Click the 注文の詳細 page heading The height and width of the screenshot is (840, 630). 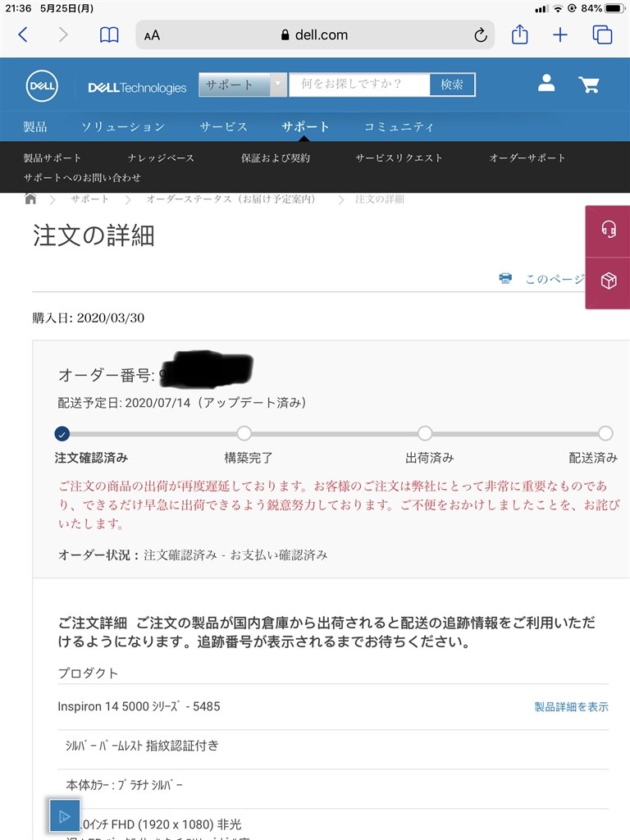click(x=94, y=235)
